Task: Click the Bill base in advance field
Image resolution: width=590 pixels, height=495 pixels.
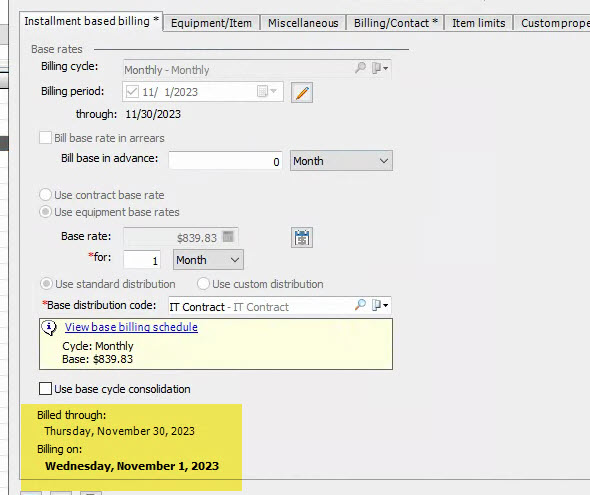Action: click(x=225, y=161)
